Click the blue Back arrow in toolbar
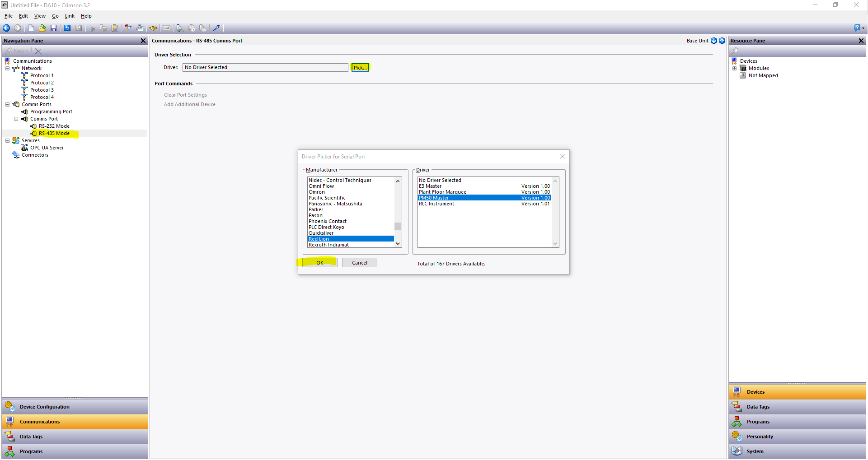 pyautogui.click(x=6, y=28)
